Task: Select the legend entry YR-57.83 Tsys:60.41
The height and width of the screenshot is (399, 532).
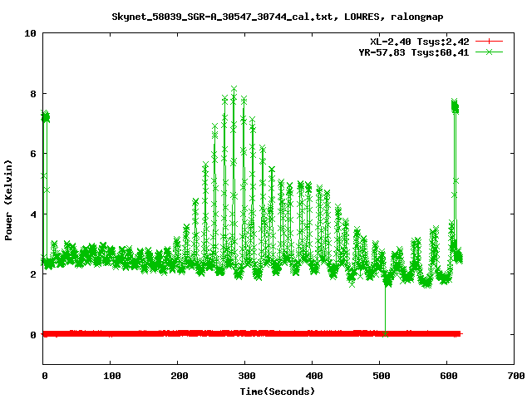Action: 414,52
